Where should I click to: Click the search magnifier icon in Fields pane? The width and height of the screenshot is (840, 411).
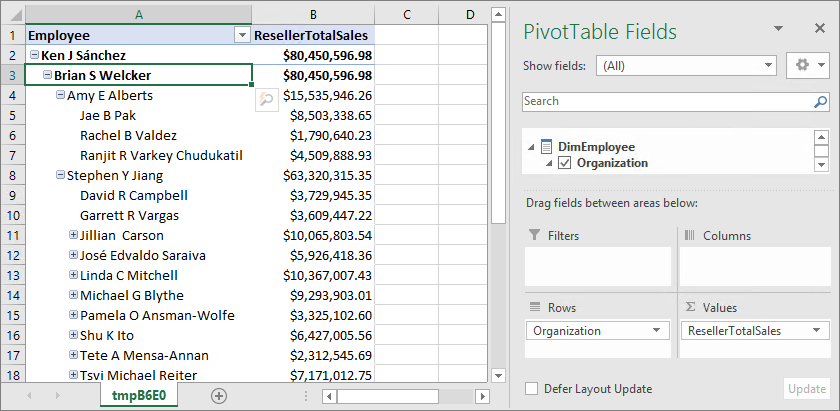821,102
